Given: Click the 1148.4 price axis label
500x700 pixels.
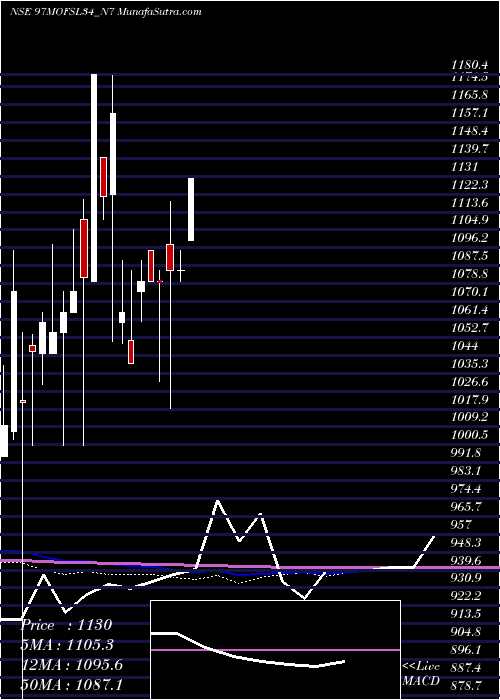Looking at the screenshot, I should pos(469,131).
